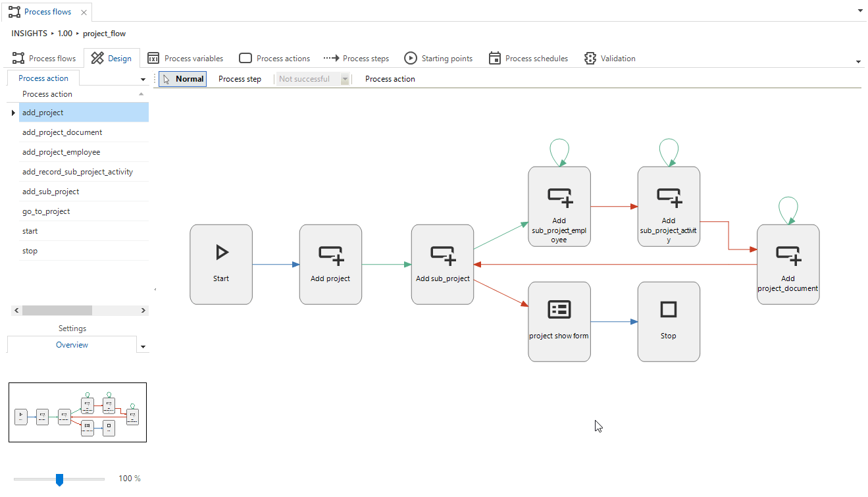868x497 pixels.
Task: Select the start row in action list
Action: tap(84, 231)
